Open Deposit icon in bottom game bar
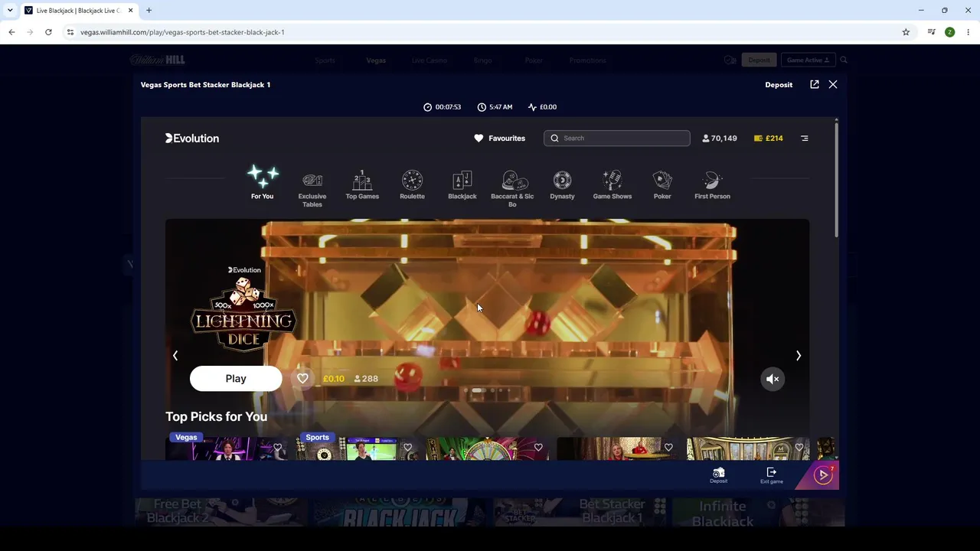This screenshot has height=551, width=980. [x=718, y=475]
